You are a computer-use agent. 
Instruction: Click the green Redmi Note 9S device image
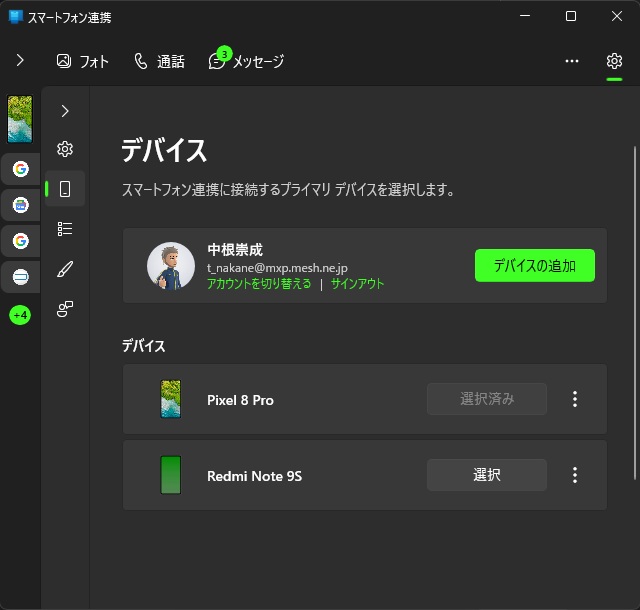tap(171, 475)
